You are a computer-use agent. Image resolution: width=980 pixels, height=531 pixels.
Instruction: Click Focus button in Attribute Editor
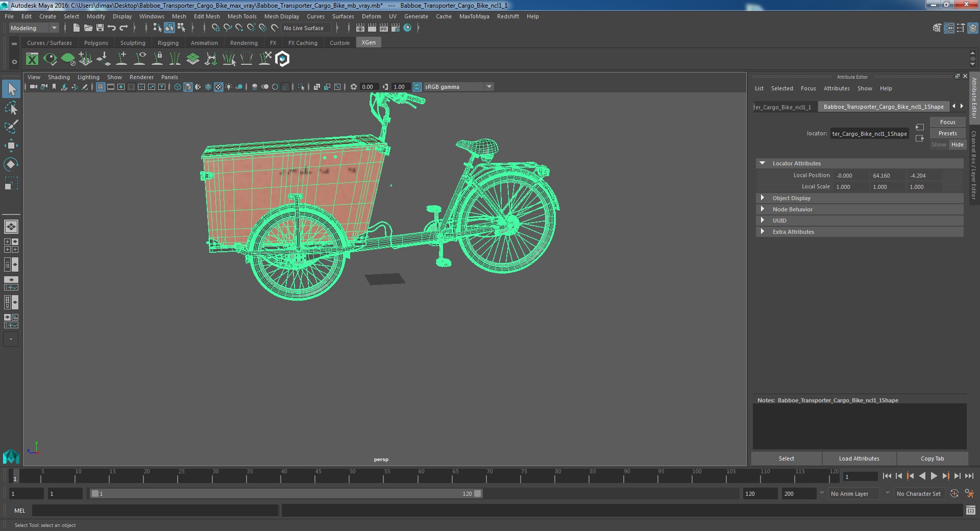click(x=947, y=122)
